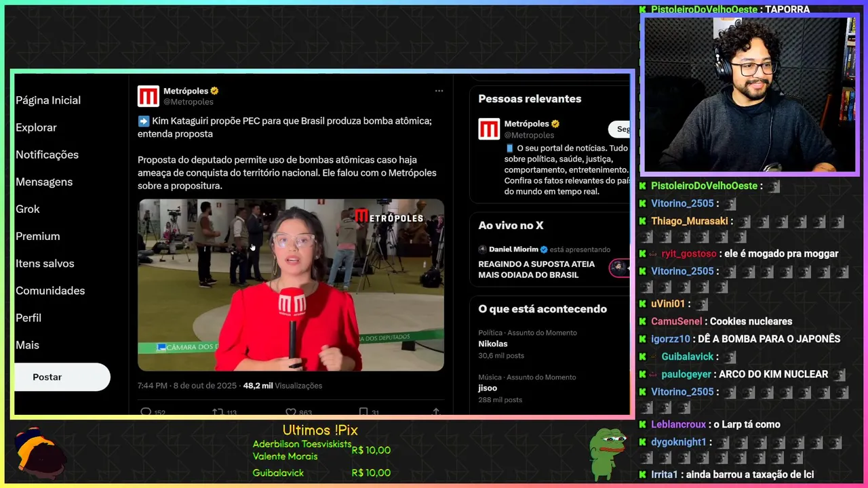Click chat username Thiago_Murasaki
Screen dimensions: 868x488
coord(690,221)
